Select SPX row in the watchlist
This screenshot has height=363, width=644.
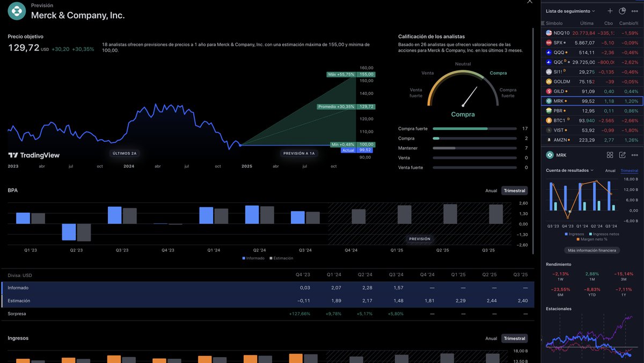click(592, 42)
